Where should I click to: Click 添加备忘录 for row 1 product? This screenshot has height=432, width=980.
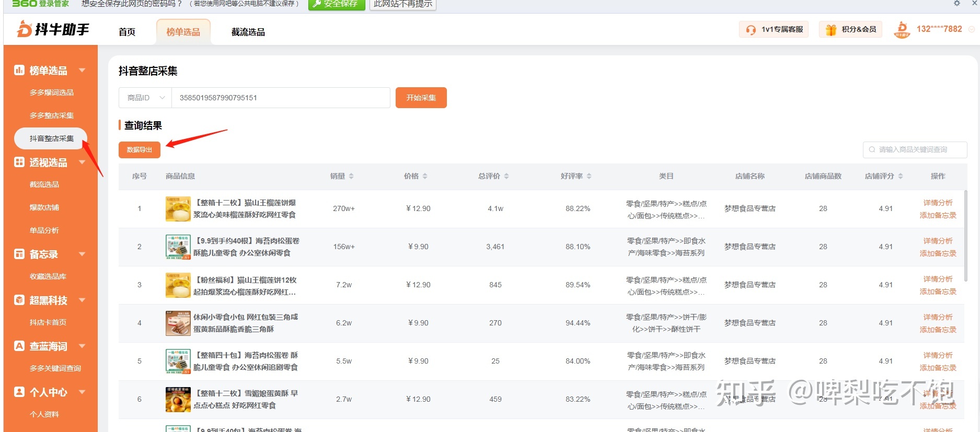pos(938,215)
